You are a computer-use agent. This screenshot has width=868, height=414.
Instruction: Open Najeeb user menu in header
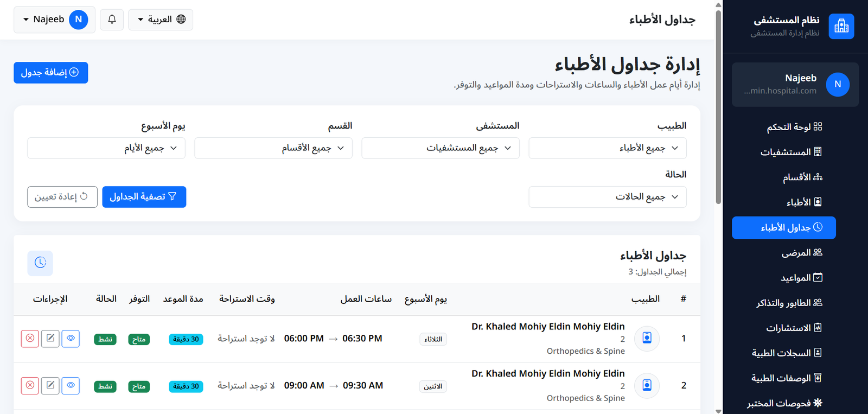54,20
